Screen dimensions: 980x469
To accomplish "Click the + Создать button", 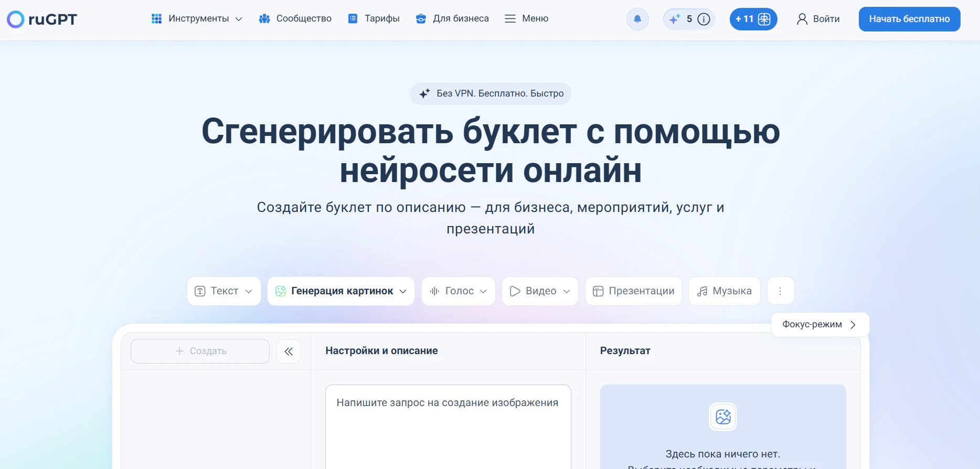I will (200, 351).
